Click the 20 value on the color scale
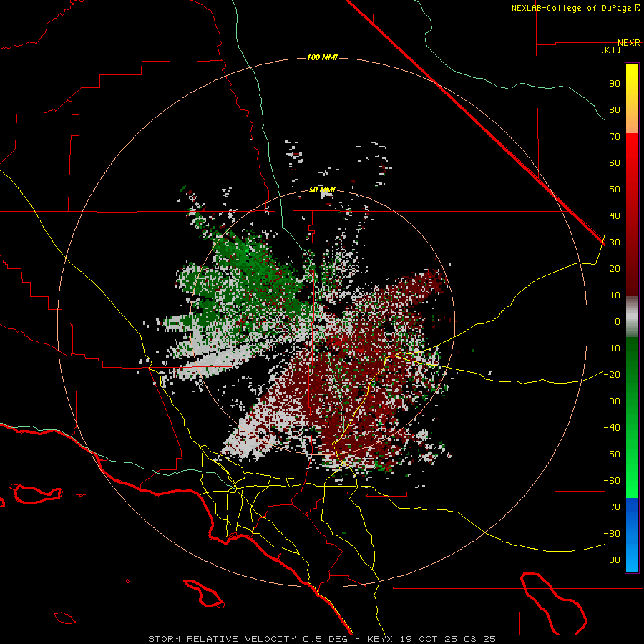 (x=615, y=268)
